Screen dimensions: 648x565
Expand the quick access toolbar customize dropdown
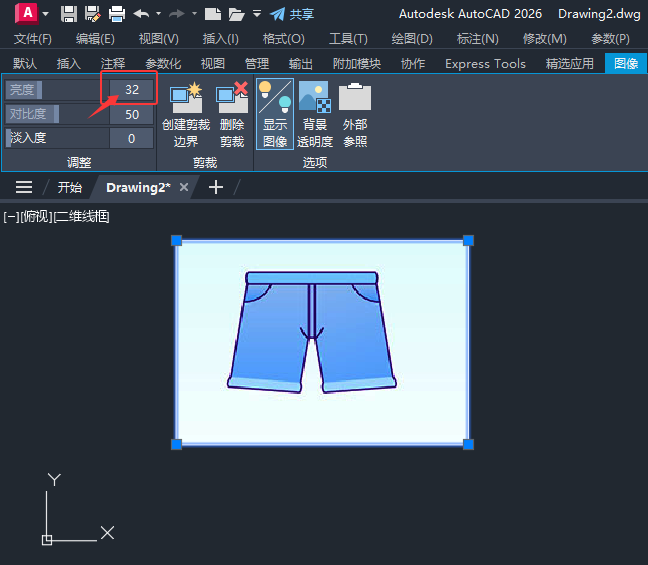tap(257, 14)
